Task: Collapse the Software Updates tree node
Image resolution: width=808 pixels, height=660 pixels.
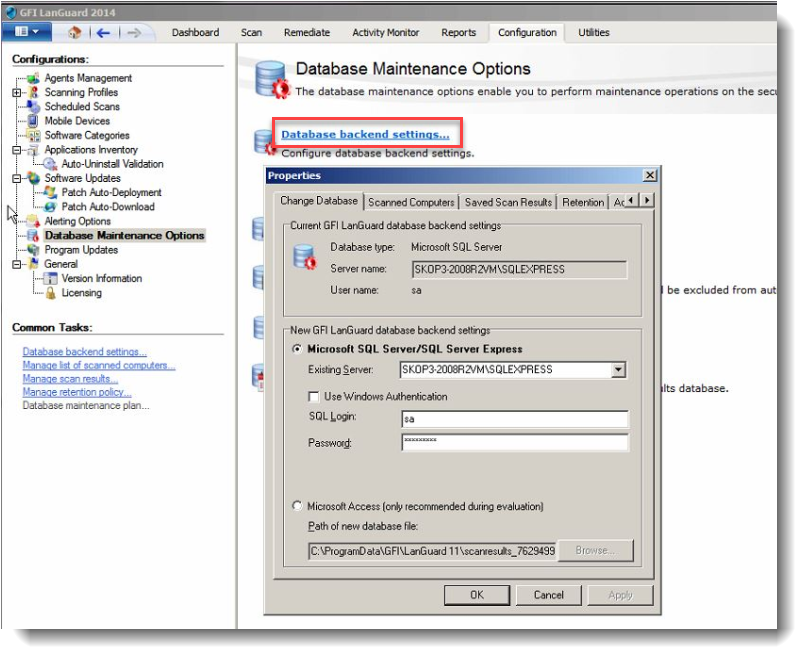Action: click(x=17, y=178)
